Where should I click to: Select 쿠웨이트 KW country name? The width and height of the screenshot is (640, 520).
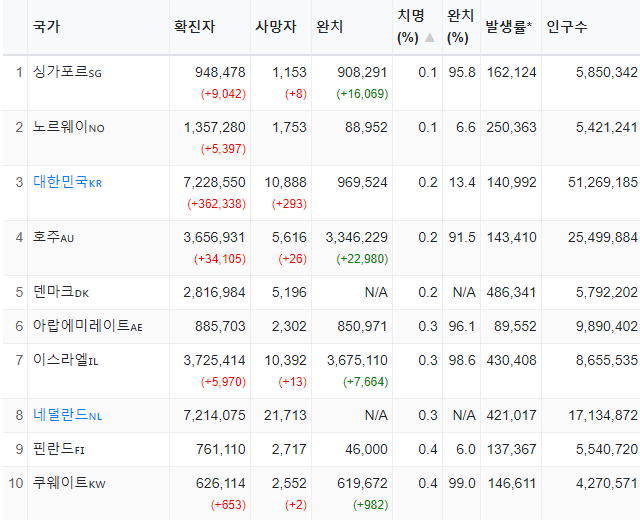pyautogui.click(x=69, y=483)
